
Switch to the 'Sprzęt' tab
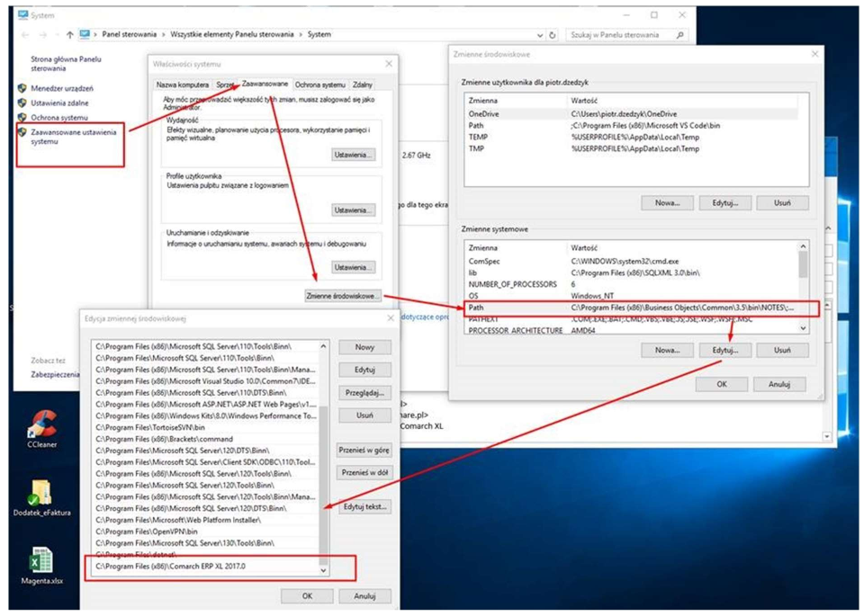tap(225, 85)
